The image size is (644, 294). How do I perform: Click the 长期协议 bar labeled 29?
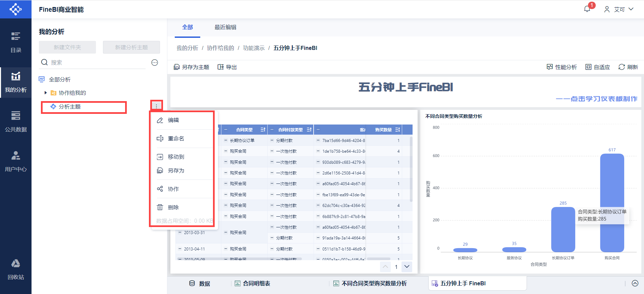point(465,250)
